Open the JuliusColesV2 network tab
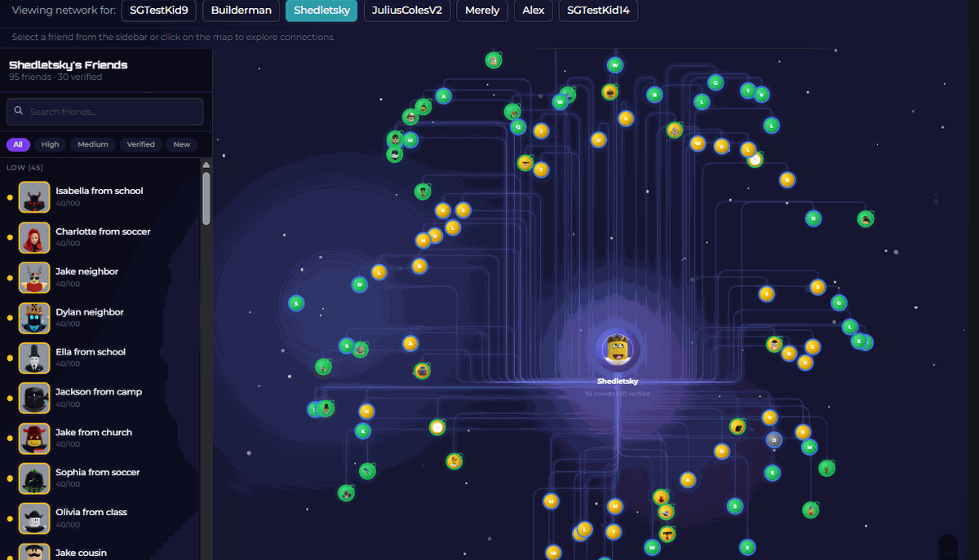This screenshot has width=979, height=560. [407, 11]
